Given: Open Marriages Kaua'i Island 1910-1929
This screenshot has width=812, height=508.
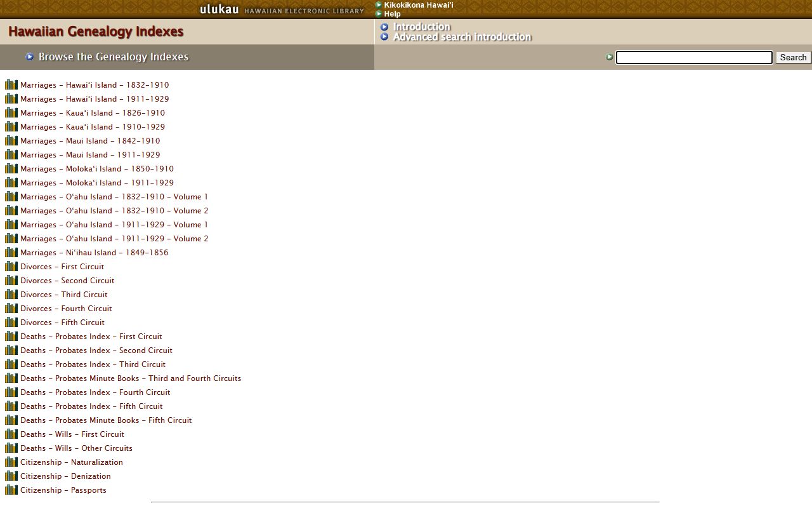Looking at the screenshot, I should coord(93,126).
